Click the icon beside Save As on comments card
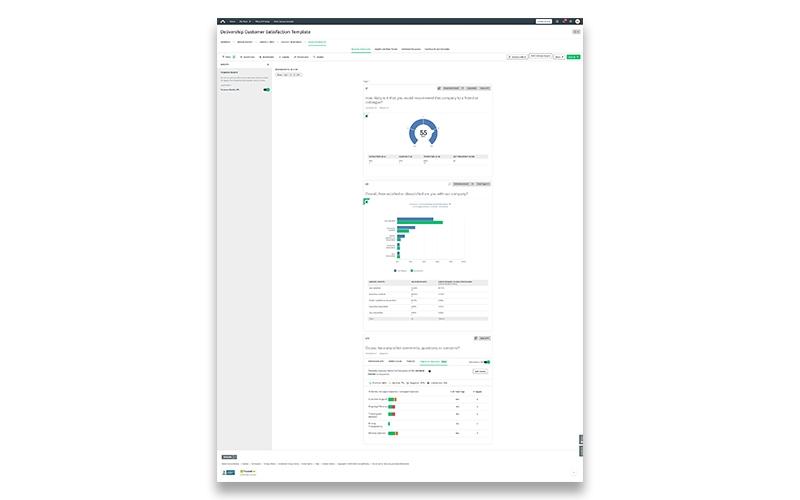This screenshot has width=800, height=500. (476, 338)
